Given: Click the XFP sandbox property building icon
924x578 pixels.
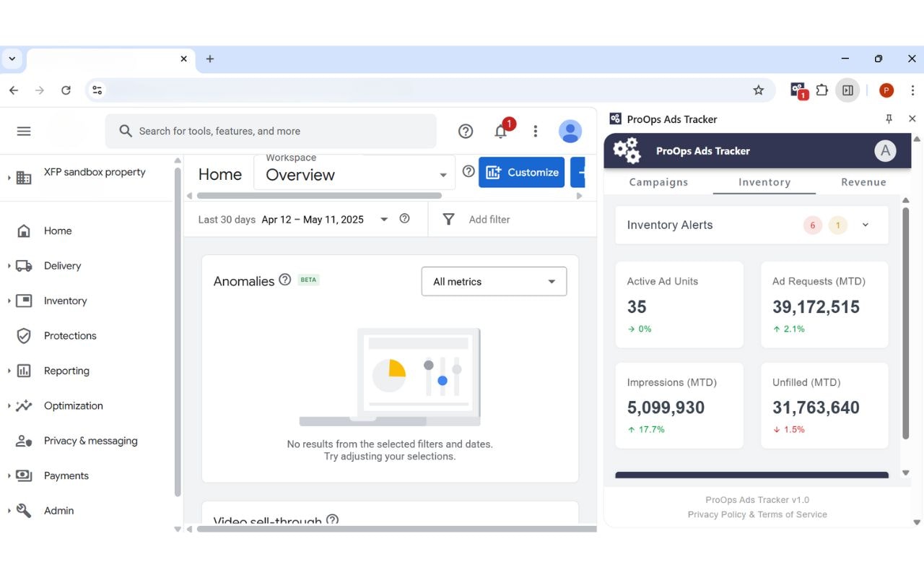Looking at the screenshot, I should coord(24,178).
